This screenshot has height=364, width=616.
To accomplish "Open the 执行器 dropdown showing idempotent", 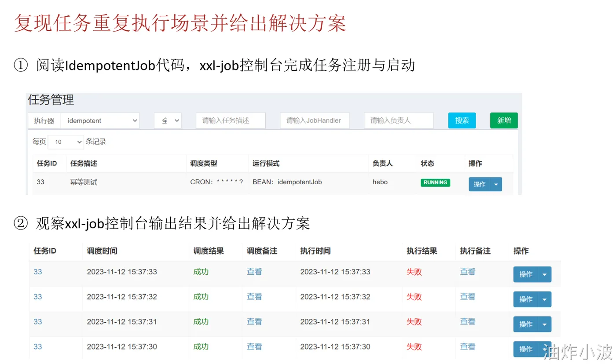I will [x=100, y=121].
